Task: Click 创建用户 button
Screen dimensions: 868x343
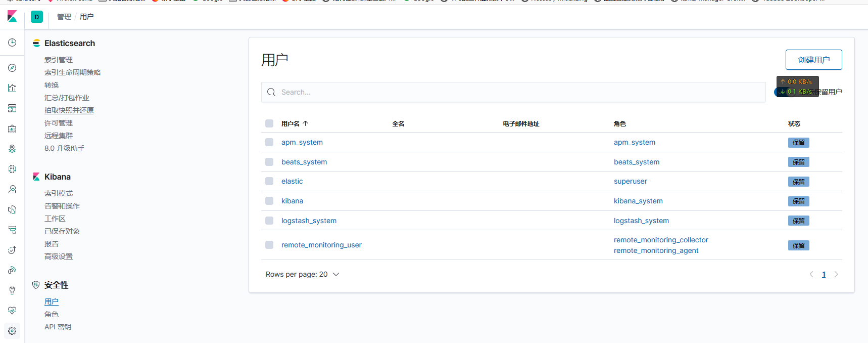Action: (813, 60)
